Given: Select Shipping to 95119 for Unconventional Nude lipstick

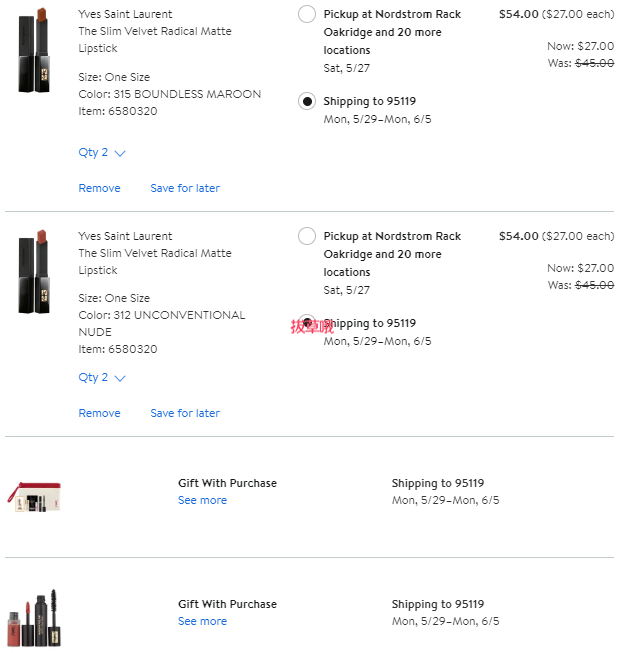Looking at the screenshot, I should (307, 323).
